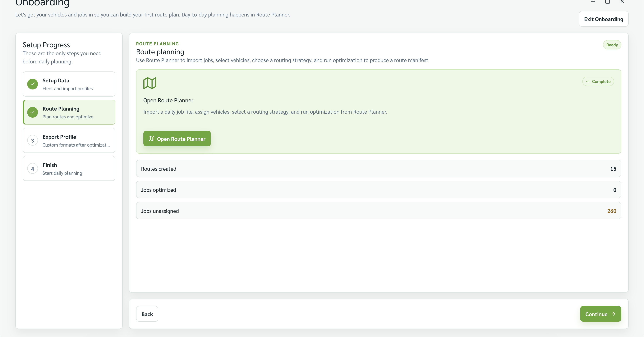Click 'Plan routes and optimize' subtitle
This screenshot has width=644, height=337.
pos(68,117)
